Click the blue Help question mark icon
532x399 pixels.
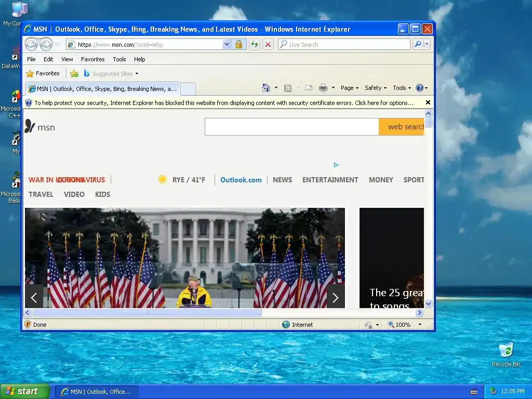coord(420,88)
